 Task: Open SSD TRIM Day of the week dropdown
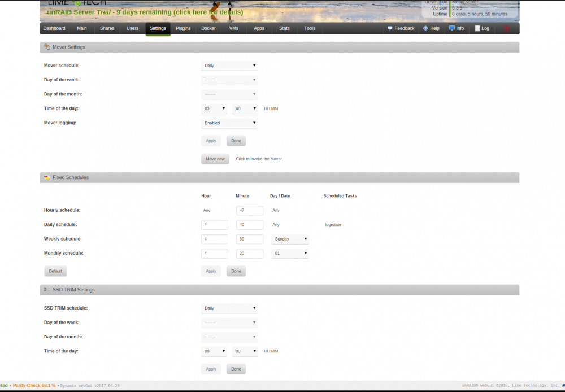(x=229, y=323)
